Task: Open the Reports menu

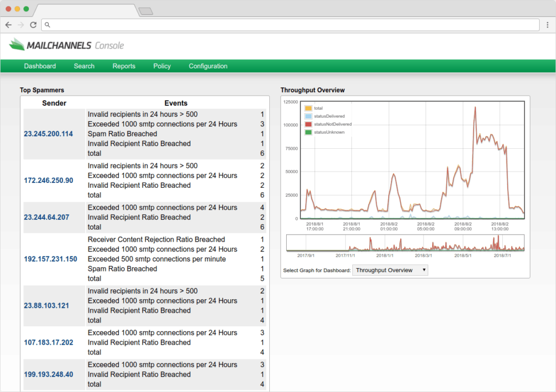Action: click(124, 66)
